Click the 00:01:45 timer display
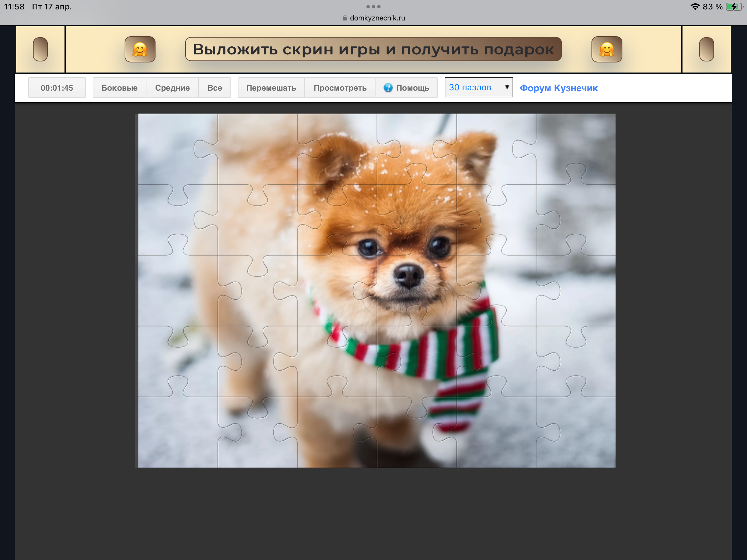 57,88
